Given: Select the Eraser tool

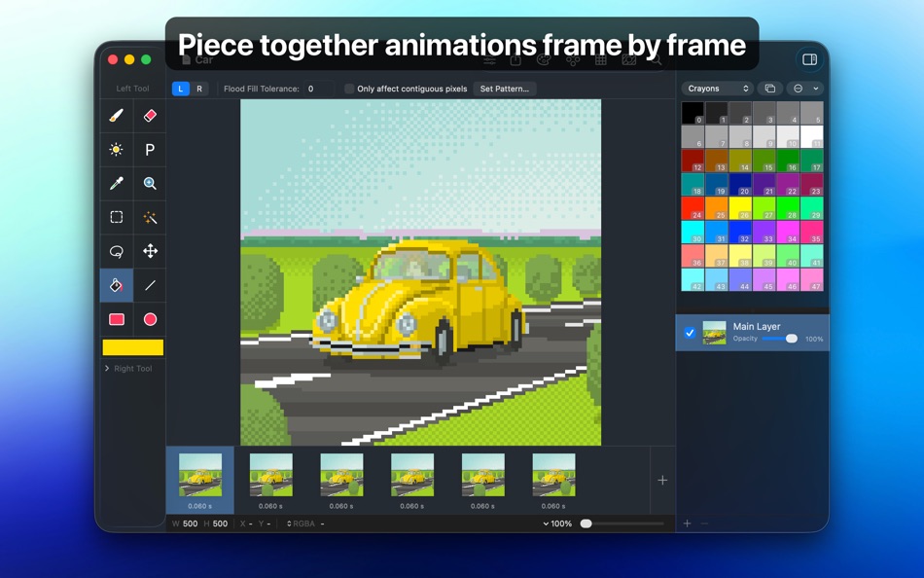Looking at the screenshot, I should tap(150, 115).
